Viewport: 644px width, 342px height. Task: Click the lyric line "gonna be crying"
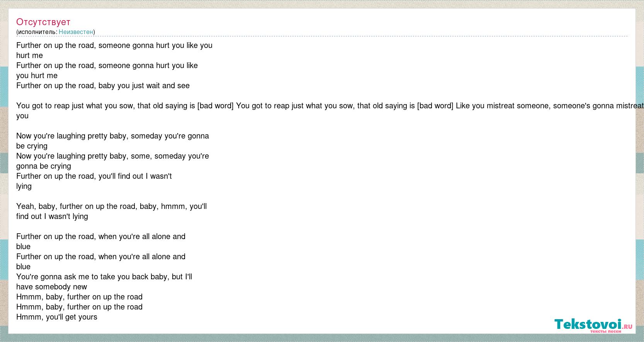coord(44,166)
